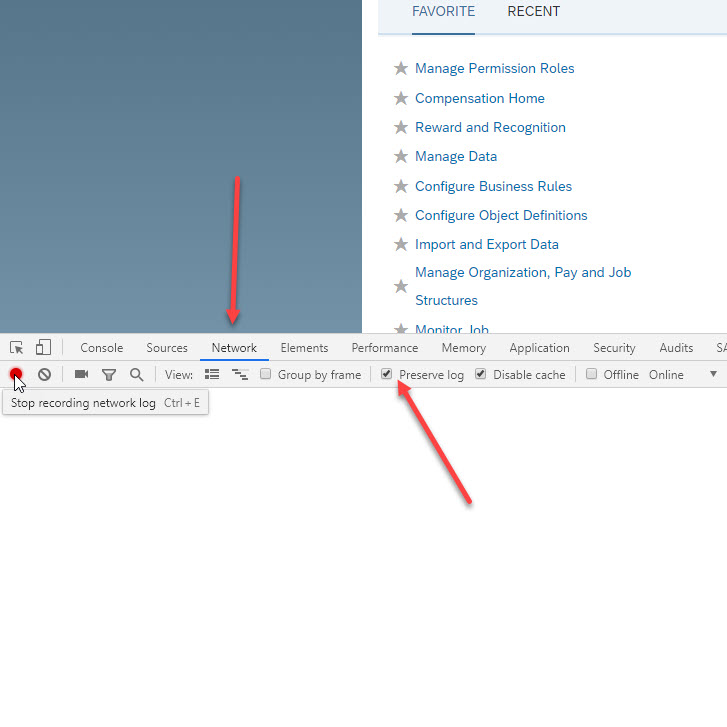Click the star beside Reward and Recognition
Screen dimensions: 727x727
pos(401,127)
